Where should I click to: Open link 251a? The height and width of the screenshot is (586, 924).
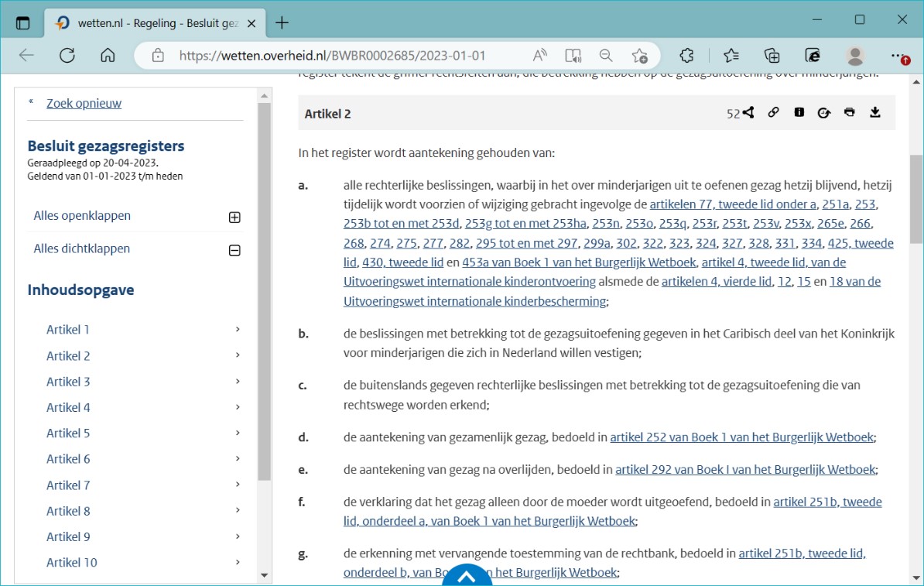pyautogui.click(x=835, y=204)
